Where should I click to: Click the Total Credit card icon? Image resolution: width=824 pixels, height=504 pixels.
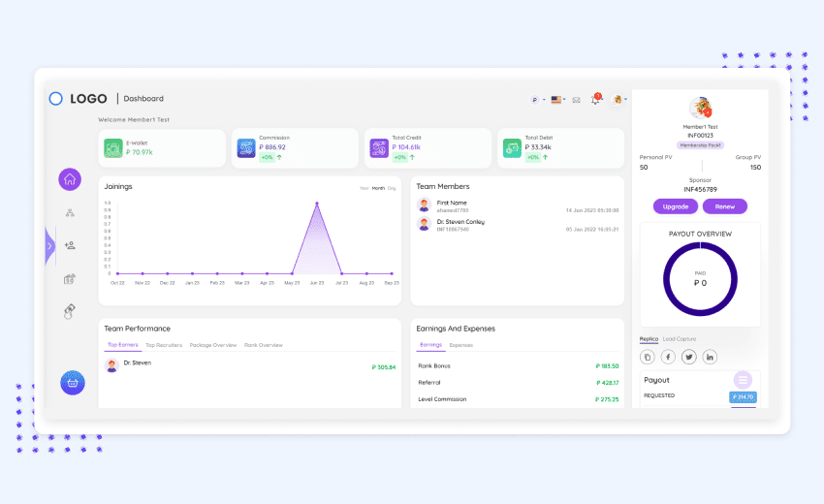pos(379,148)
